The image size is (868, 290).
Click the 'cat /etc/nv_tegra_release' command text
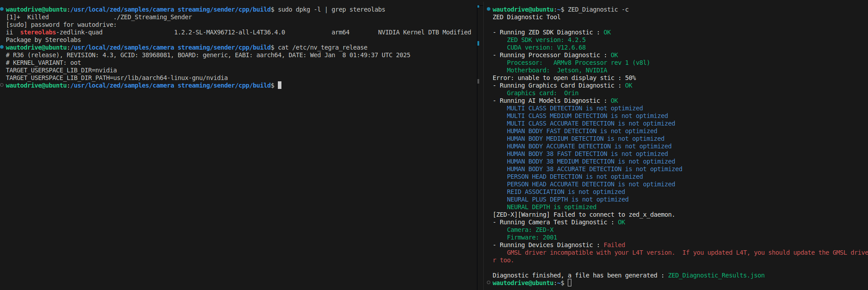pyautogui.click(x=323, y=47)
